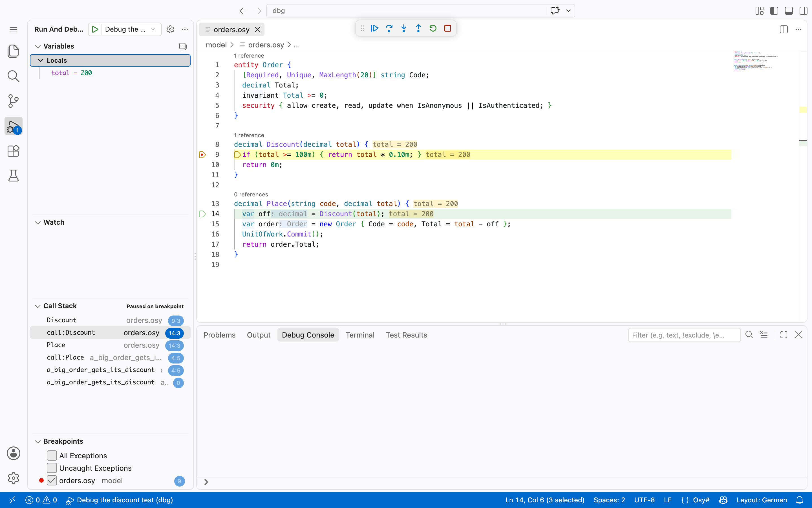Disable orders.osy breakpoint checkbox
Screen dimensions: 812x508
click(52, 480)
